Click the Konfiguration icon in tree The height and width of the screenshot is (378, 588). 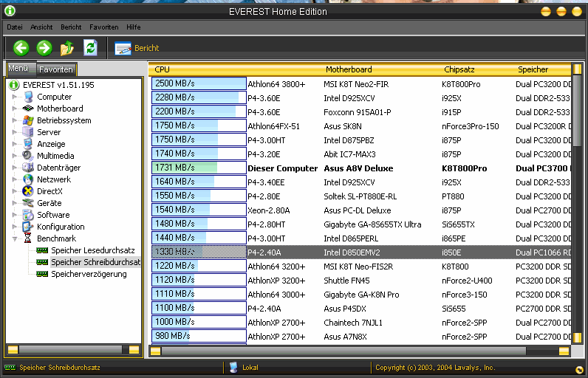(x=28, y=227)
